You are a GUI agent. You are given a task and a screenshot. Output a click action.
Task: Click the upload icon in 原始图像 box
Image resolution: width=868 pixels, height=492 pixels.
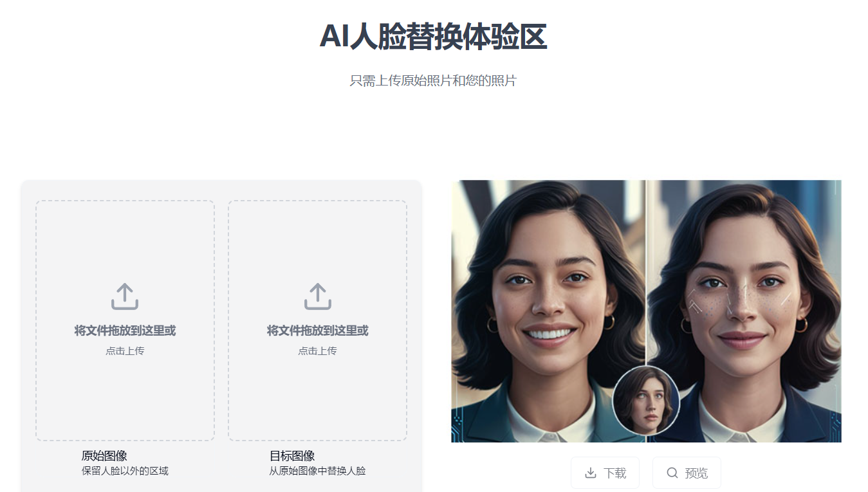tap(125, 296)
